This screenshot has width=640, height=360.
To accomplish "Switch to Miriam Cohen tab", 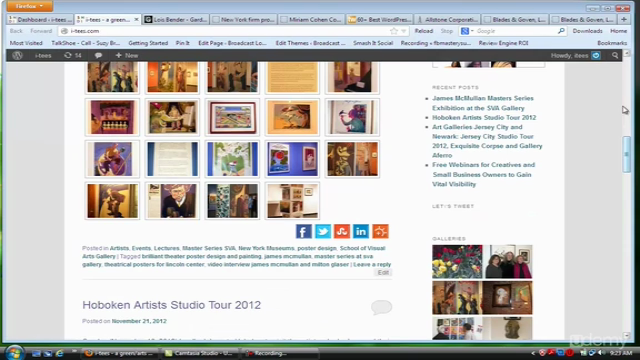I will click(x=311, y=19).
